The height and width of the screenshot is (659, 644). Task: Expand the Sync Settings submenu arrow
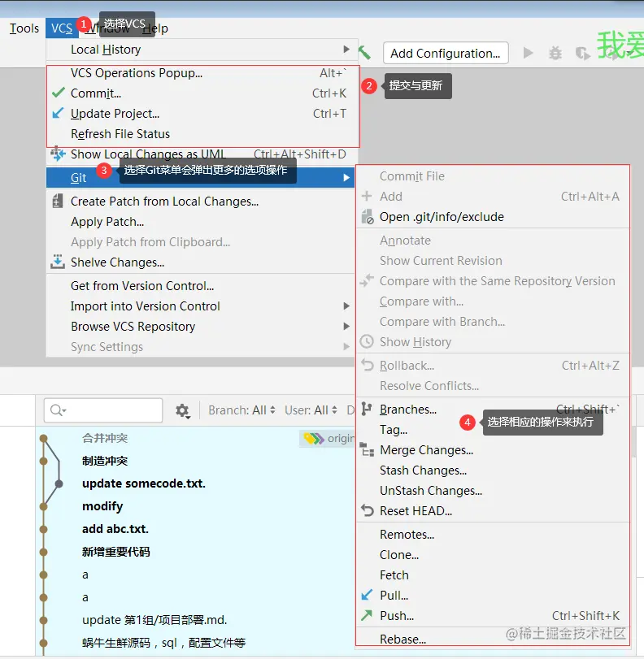coord(346,347)
